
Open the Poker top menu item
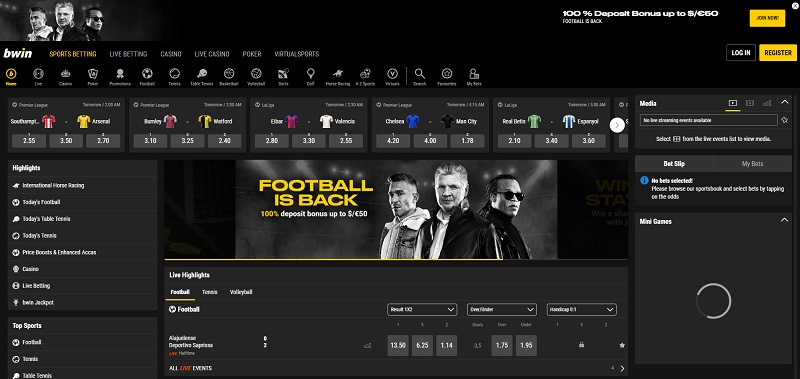coord(252,54)
